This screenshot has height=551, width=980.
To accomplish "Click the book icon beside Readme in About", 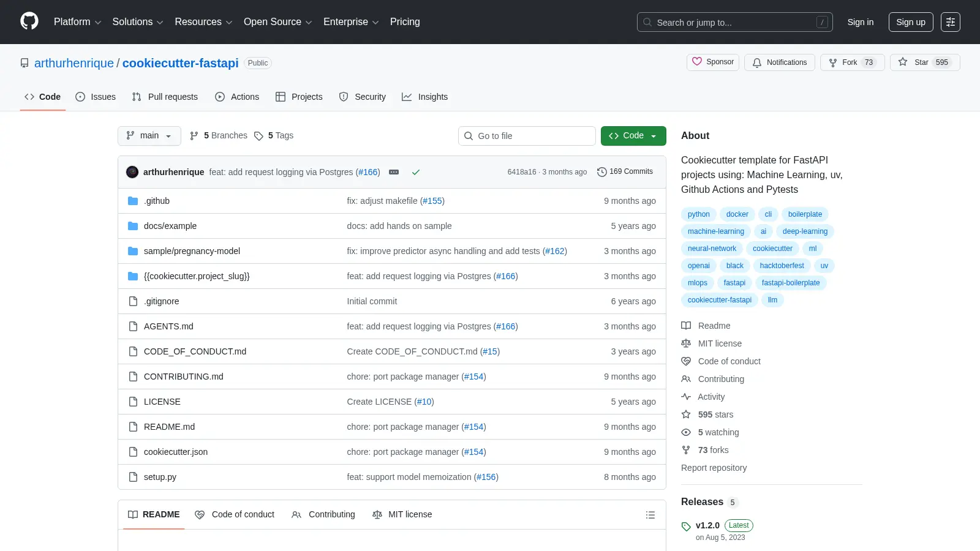I will click(x=686, y=326).
